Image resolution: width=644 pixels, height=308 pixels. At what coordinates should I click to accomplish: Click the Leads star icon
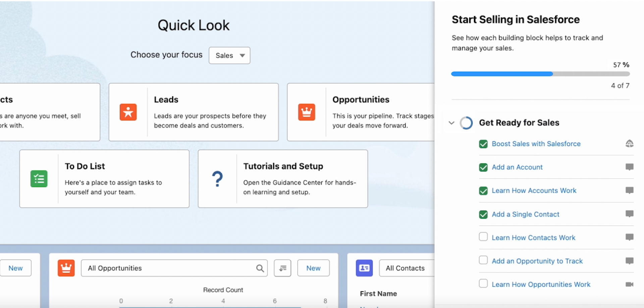tap(128, 112)
